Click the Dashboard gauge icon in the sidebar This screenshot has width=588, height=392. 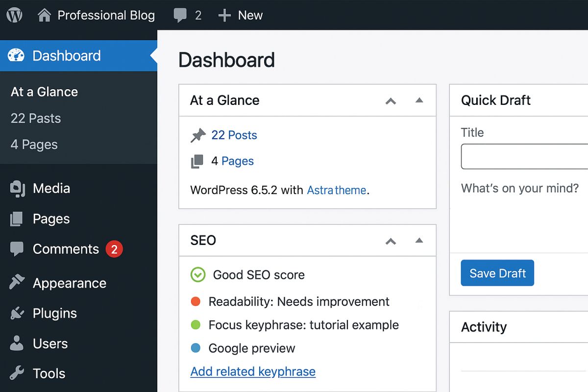(x=16, y=55)
